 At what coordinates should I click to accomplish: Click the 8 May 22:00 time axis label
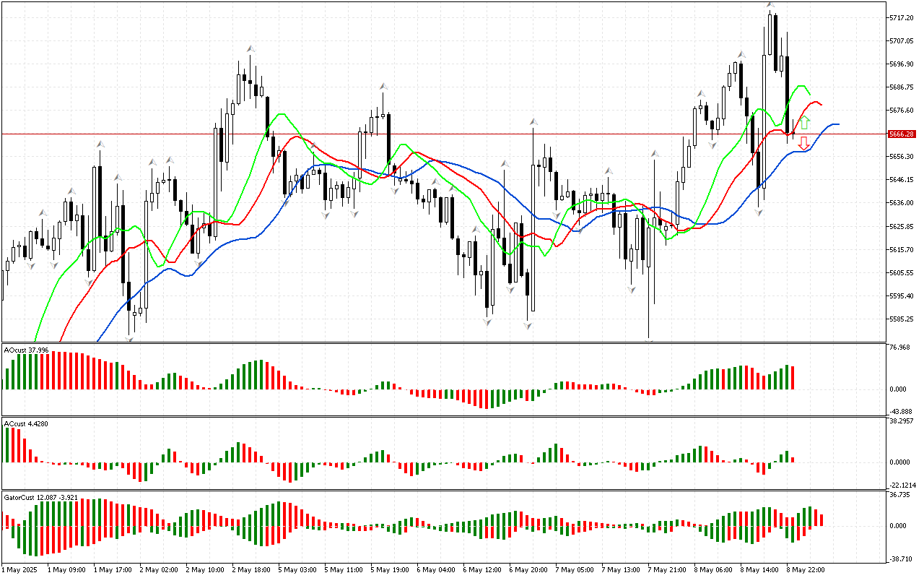[807, 570]
